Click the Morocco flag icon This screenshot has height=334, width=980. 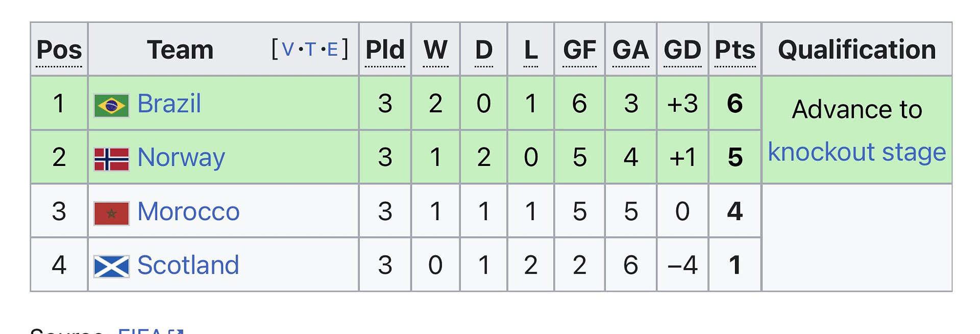coord(111,213)
